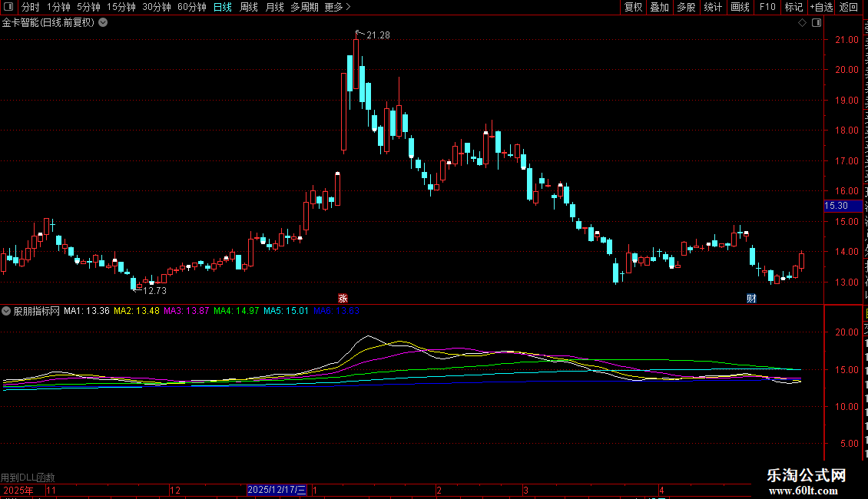The image size is (868, 499).
Task: Select the 60分钟 period
Action: pos(191,7)
